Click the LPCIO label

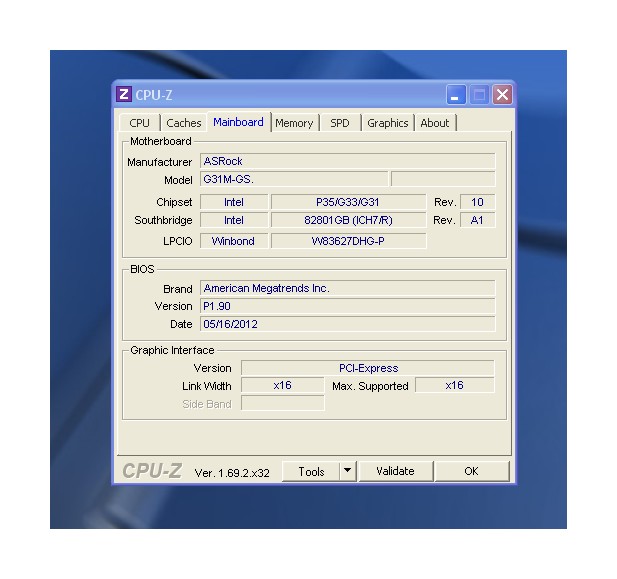point(178,241)
